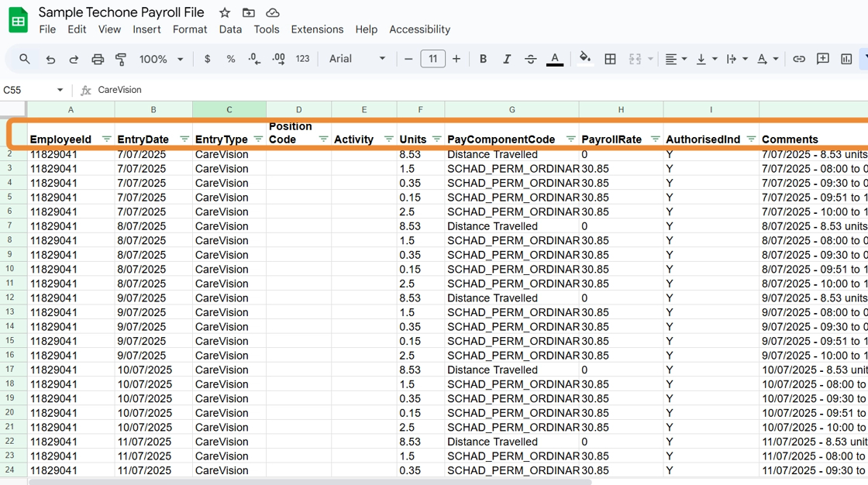Image resolution: width=868 pixels, height=485 pixels.
Task: Star the Sample Techone Payroll File
Action: point(224,12)
